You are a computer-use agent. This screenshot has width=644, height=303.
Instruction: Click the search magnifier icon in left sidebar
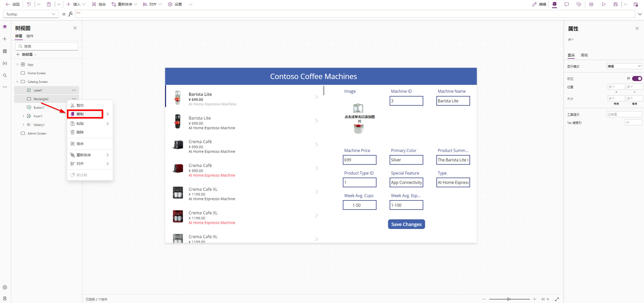coord(5,75)
